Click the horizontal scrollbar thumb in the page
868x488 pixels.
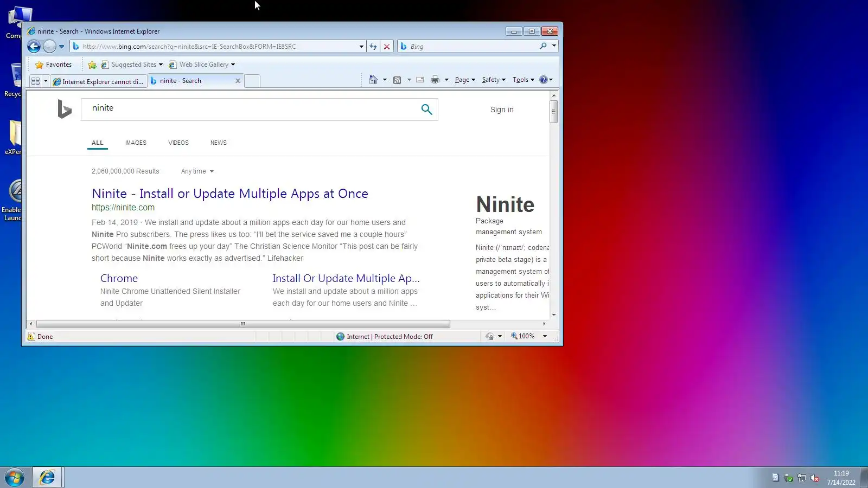click(243, 324)
